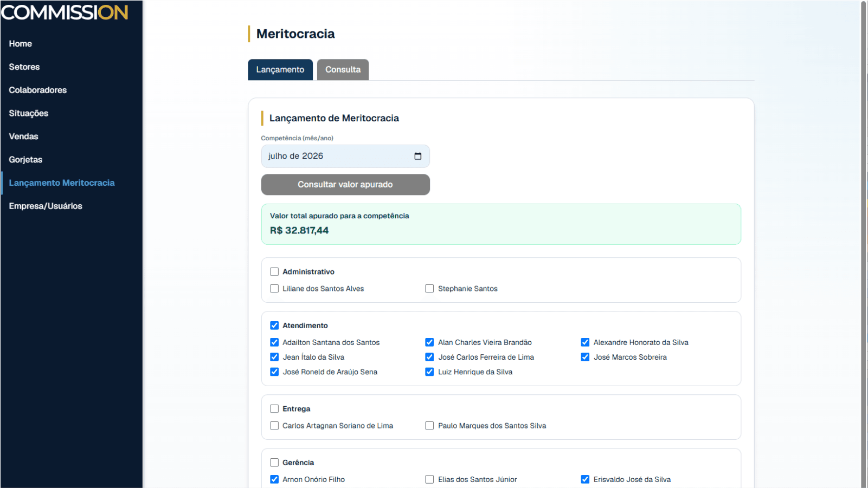This screenshot has width=868, height=488.
Task: Check Liliane dos Santos Alves
Action: coord(274,289)
